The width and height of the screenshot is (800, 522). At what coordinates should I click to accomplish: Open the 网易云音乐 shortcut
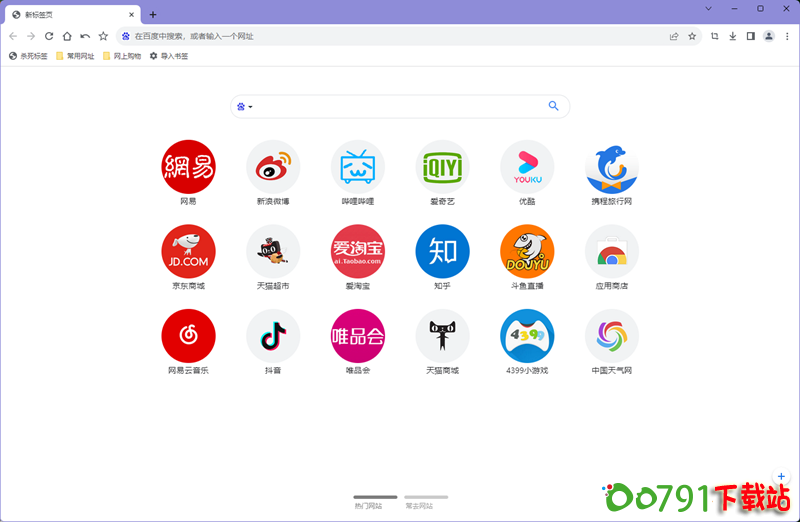click(188, 336)
